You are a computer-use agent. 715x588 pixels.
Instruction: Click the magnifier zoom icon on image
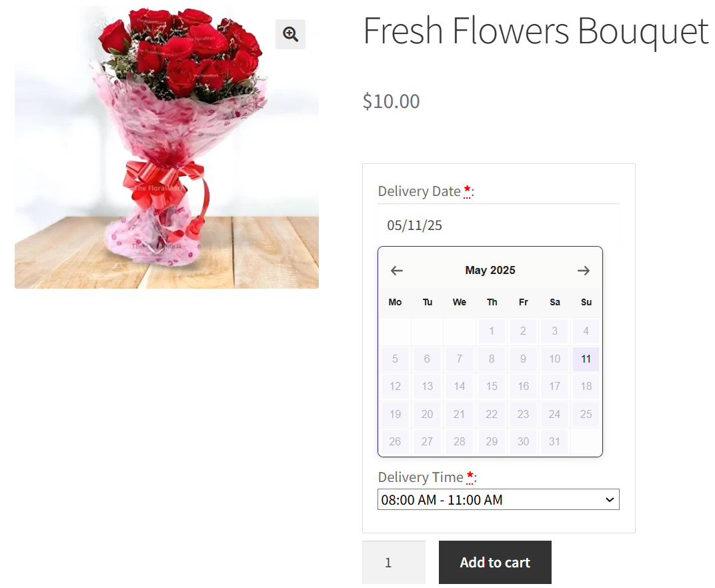290,35
